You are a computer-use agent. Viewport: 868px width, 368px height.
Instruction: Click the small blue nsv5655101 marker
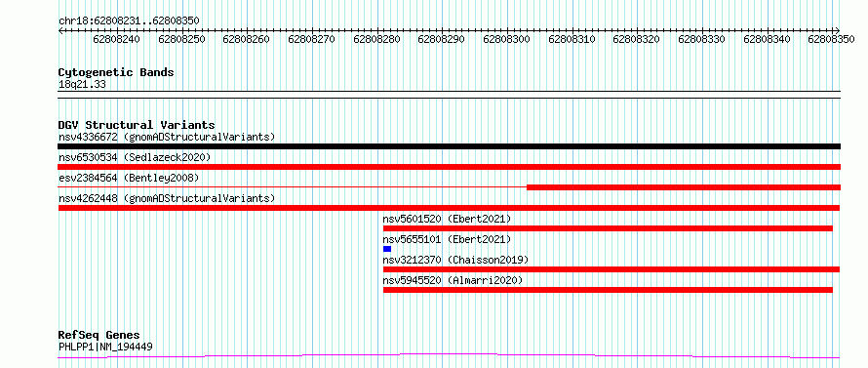(387, 249)
